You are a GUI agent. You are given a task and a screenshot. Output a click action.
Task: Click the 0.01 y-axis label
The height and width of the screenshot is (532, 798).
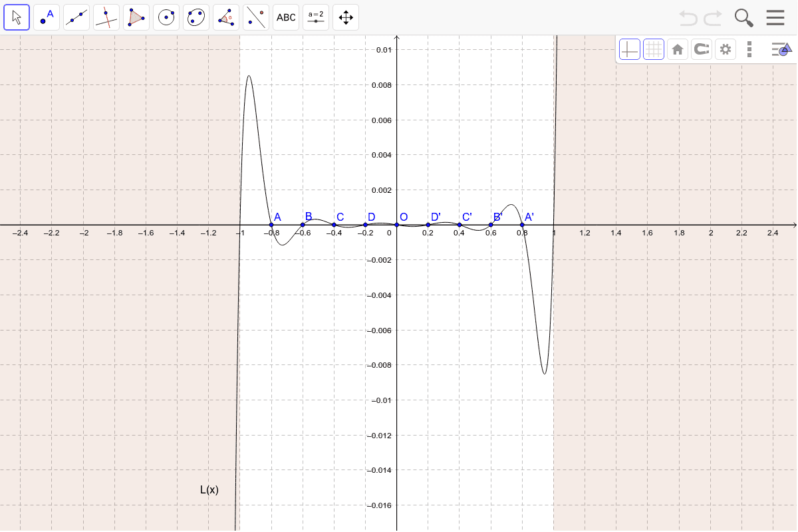click(x=384, y=50)
